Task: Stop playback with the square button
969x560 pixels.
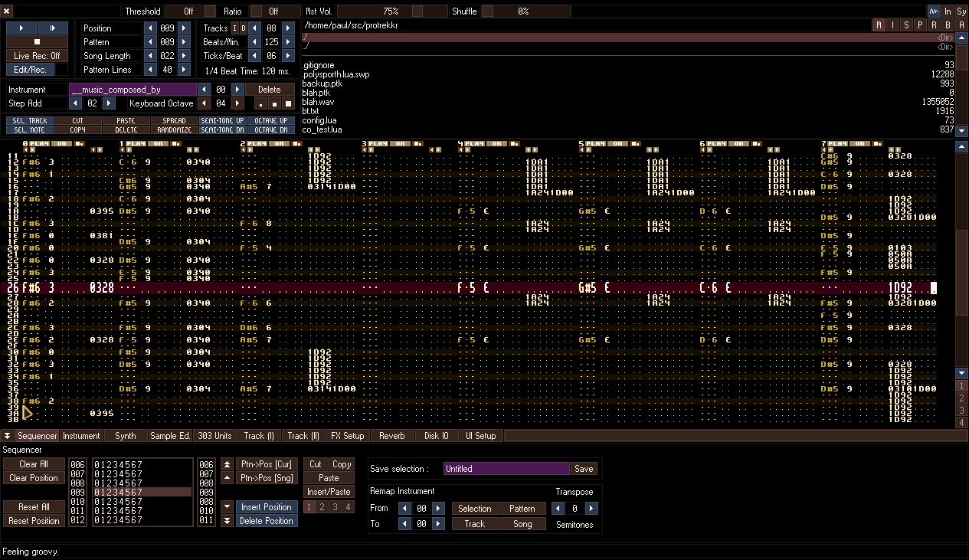Action: (x=37, y=41)
